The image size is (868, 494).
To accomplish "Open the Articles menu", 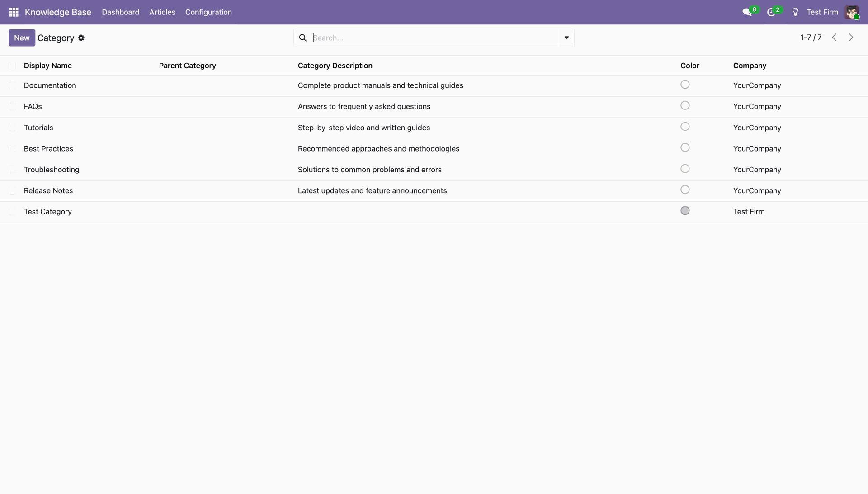I will pyautogui.click(x=162, y=12).
